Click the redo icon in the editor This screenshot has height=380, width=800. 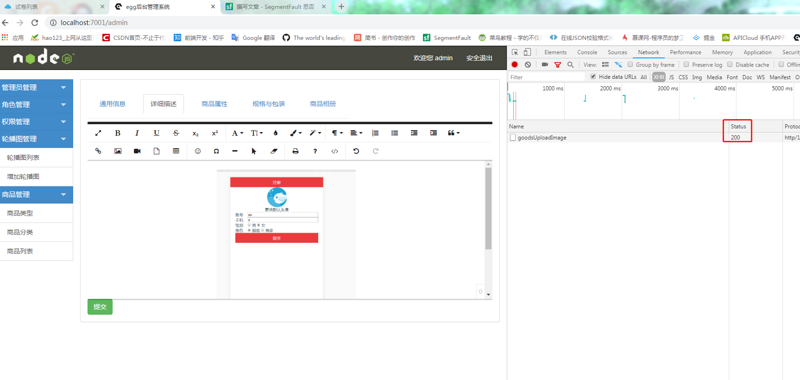pos(376,151)
